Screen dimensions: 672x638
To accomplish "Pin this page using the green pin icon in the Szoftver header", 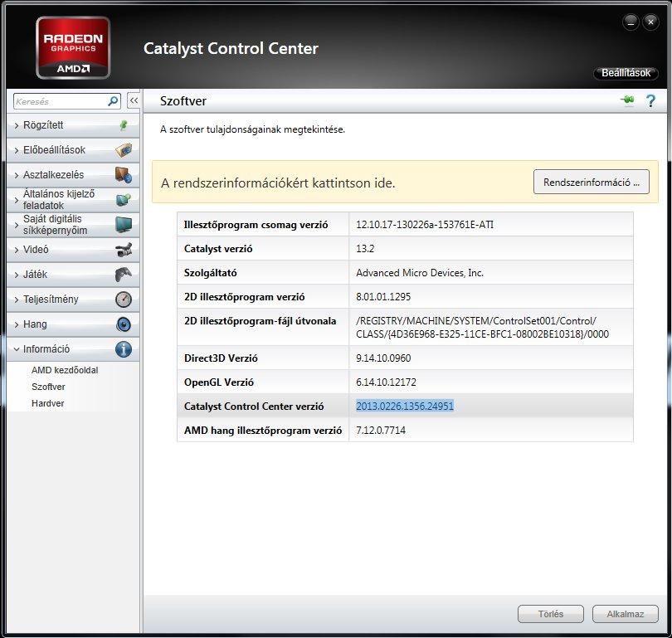I will point(627,100).
